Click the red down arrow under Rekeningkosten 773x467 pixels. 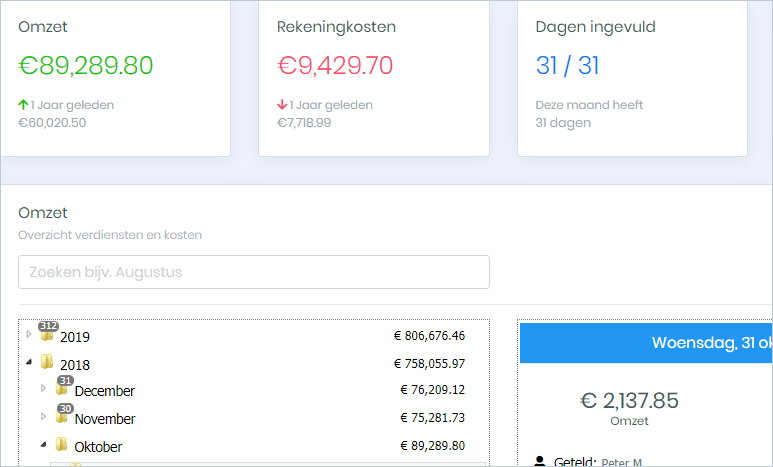tap(282, 104)
